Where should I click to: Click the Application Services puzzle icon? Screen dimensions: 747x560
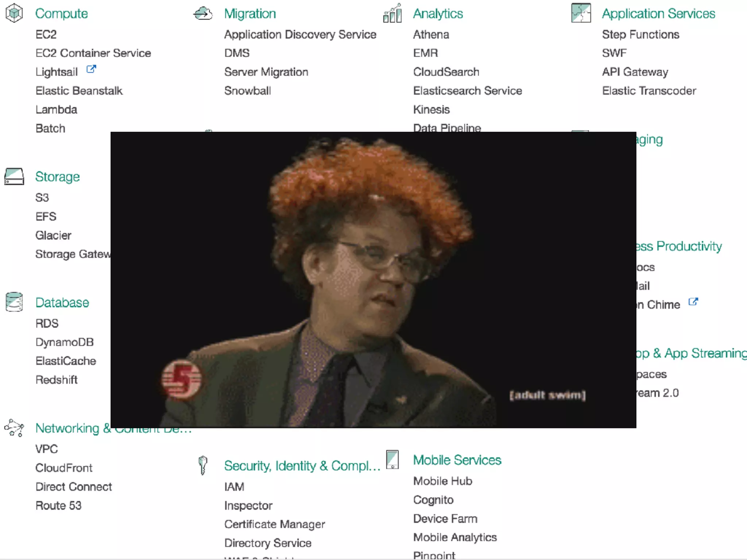pos(581,13)
